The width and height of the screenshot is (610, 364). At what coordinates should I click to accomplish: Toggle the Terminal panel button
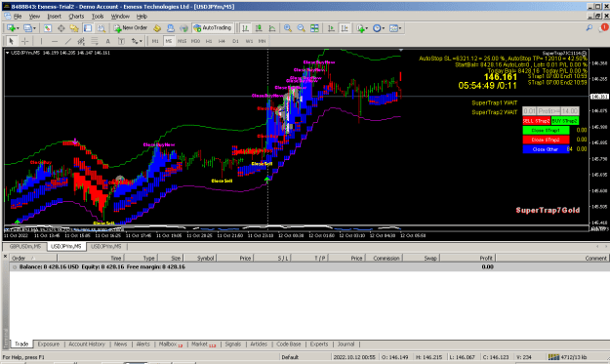88,28
